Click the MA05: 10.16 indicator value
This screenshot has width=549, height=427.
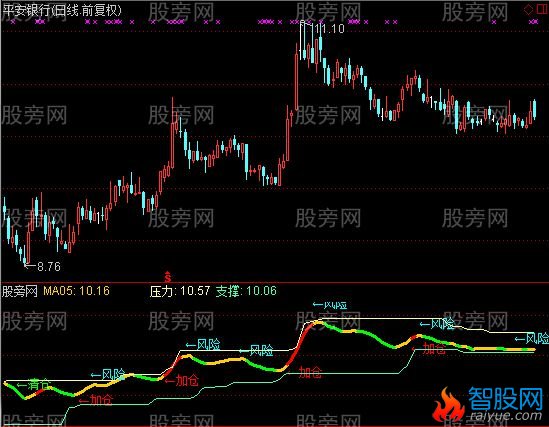tap(76, 291)
